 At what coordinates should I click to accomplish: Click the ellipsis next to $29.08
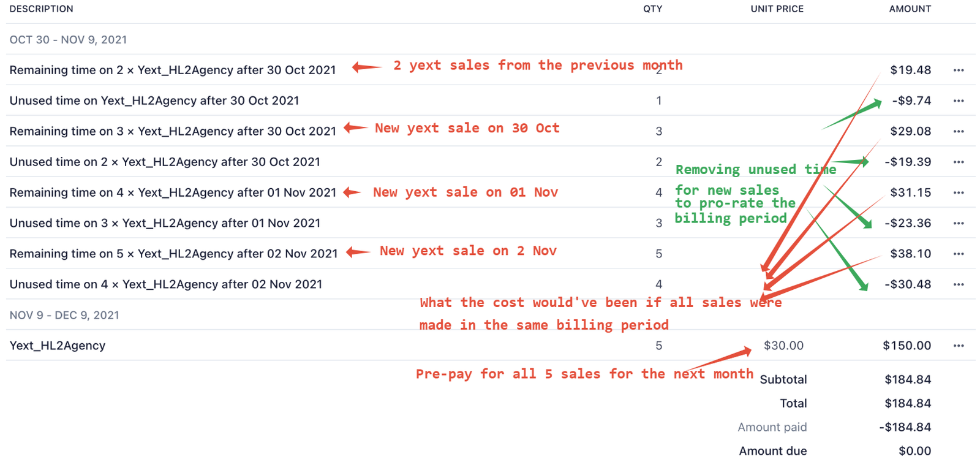[x=959, y=132]
